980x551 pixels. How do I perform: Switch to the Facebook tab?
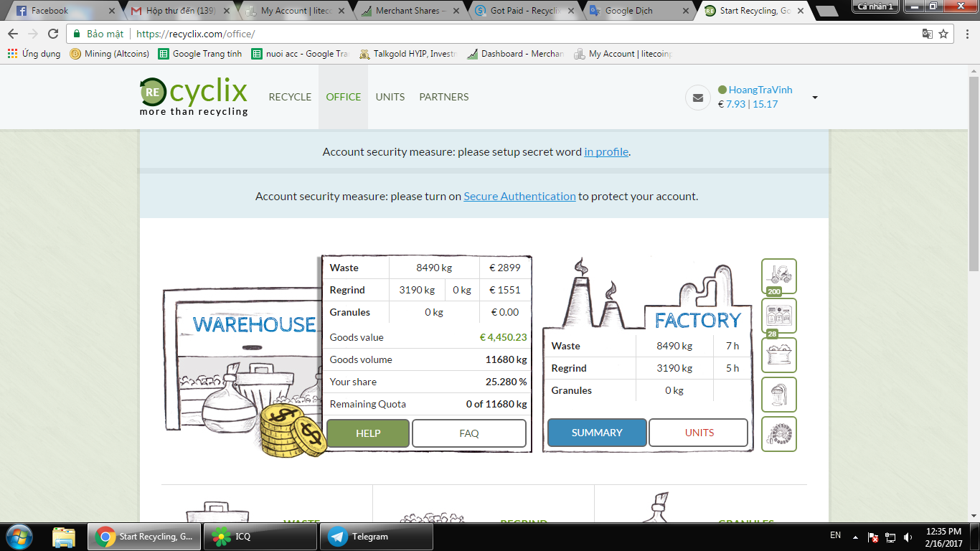pos(65,11)
